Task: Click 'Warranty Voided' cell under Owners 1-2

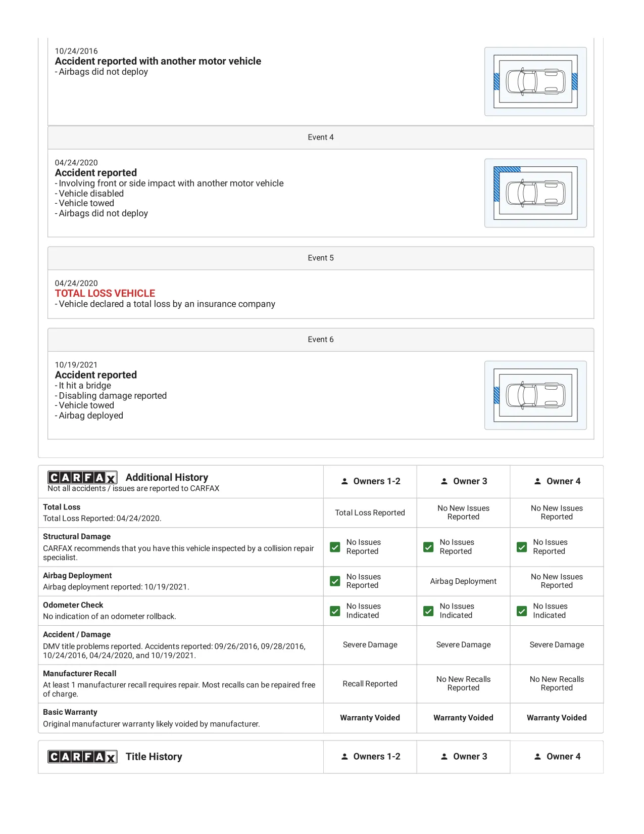Action: (370, 718)
